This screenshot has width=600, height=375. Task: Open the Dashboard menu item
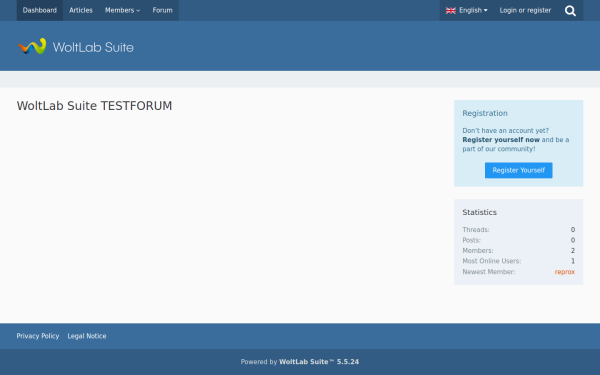tap(40, 10)
